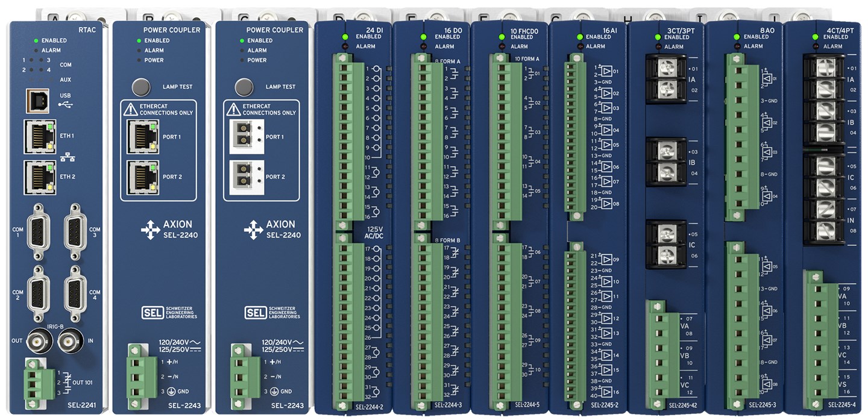Click the ENABLED LED on the RJ45 power coupler
Image resolution: width=868 pixels, height=420 pixels.
coord(139,40)
